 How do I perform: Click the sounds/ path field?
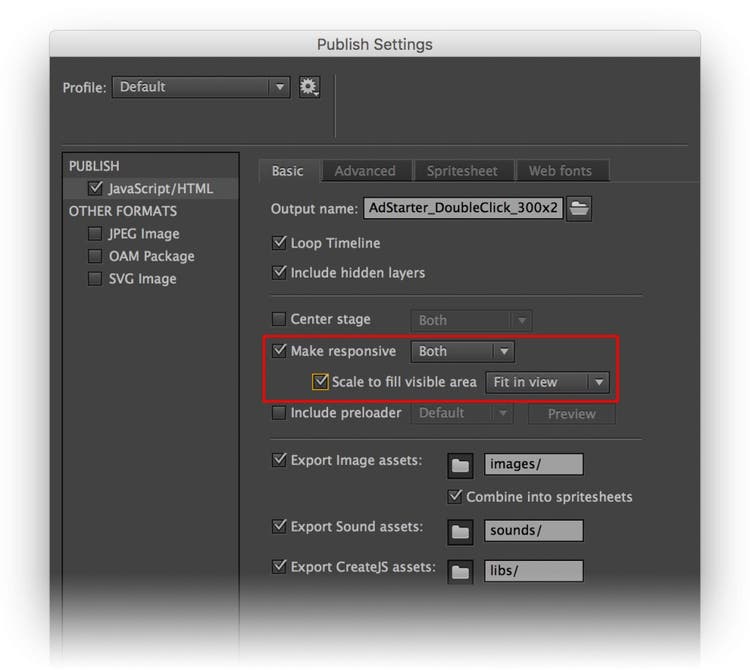pos(534,530)
